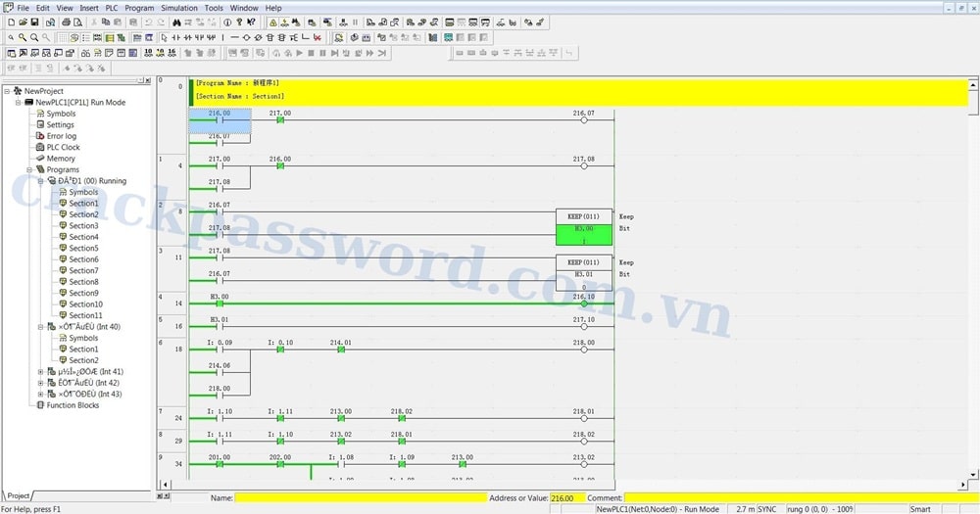
Task: Select Error log in the project tree
Action: pos(62,136)
